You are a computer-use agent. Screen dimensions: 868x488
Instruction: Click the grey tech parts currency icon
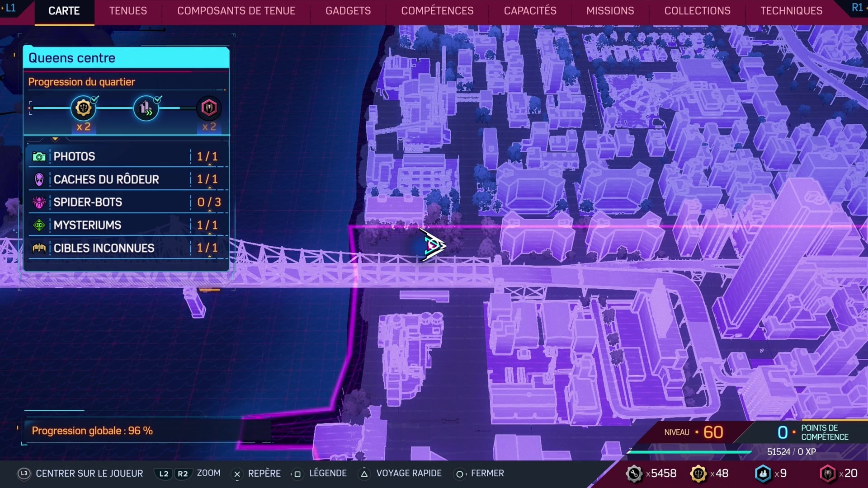tap(634, 474)
